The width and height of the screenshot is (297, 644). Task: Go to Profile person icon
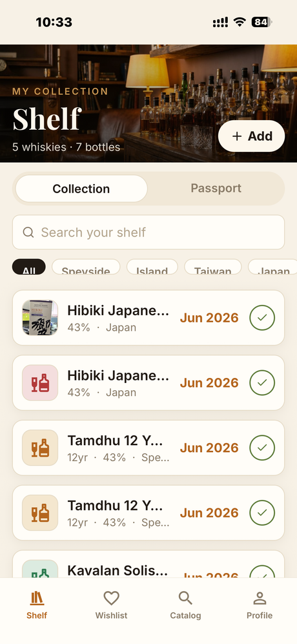click(x=259, y=598)
